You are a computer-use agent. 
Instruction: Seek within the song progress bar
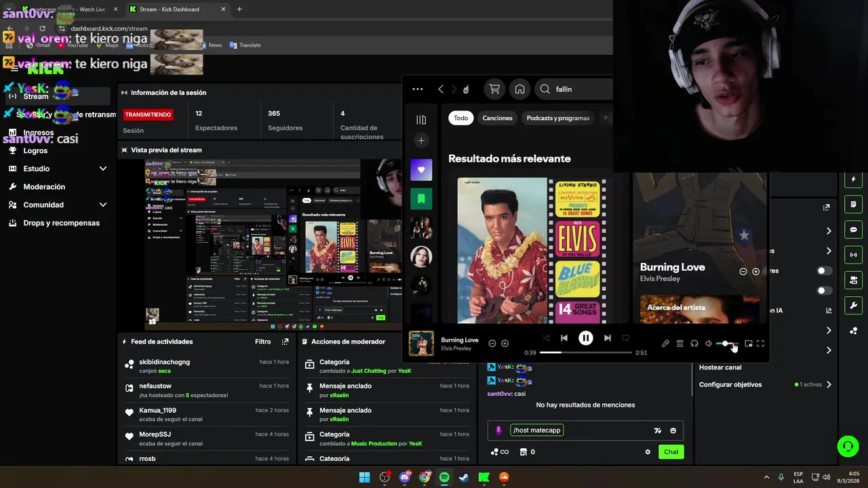(x=586, y=352)
